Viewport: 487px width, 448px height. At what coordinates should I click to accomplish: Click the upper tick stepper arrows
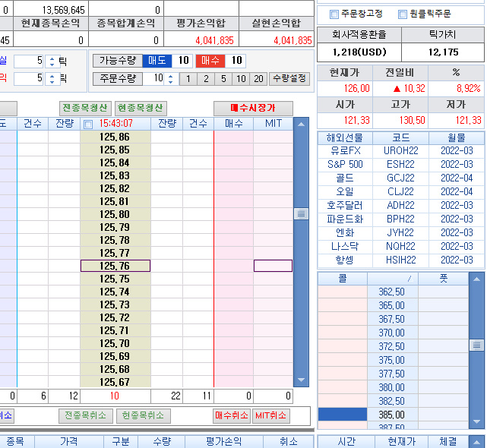(x=52, y=62)
